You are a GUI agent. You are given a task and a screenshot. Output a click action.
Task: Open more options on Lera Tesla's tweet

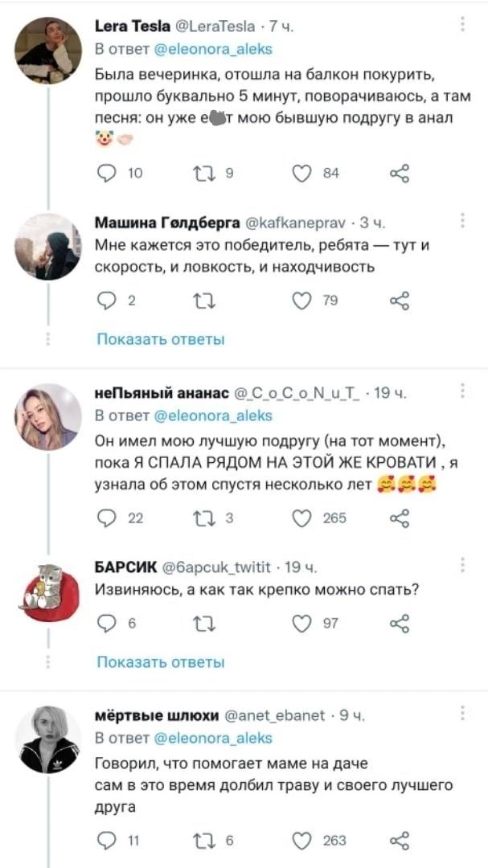pos(463,26)
